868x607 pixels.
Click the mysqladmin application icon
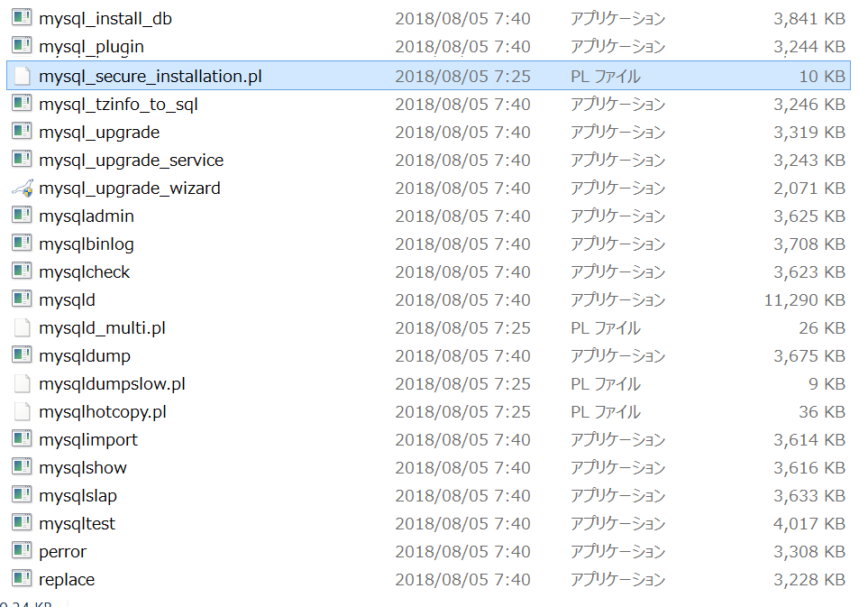pos(22,215)
